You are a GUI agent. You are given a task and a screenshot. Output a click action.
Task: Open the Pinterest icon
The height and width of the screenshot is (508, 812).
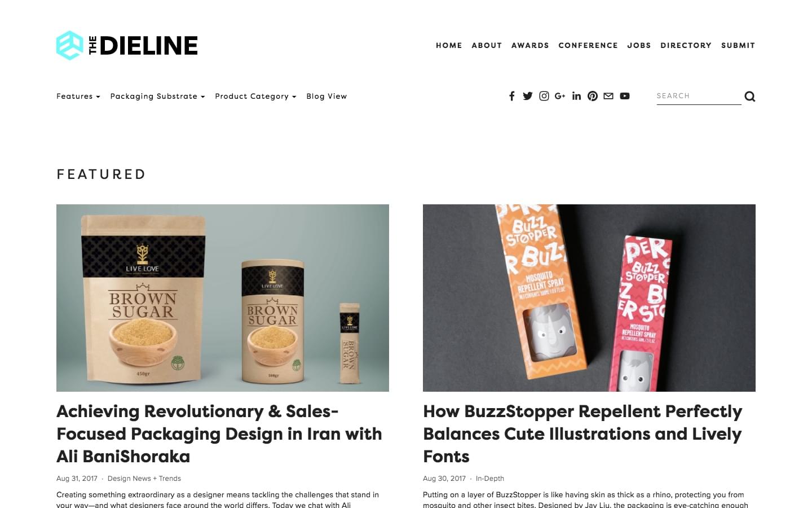(593, 96)
